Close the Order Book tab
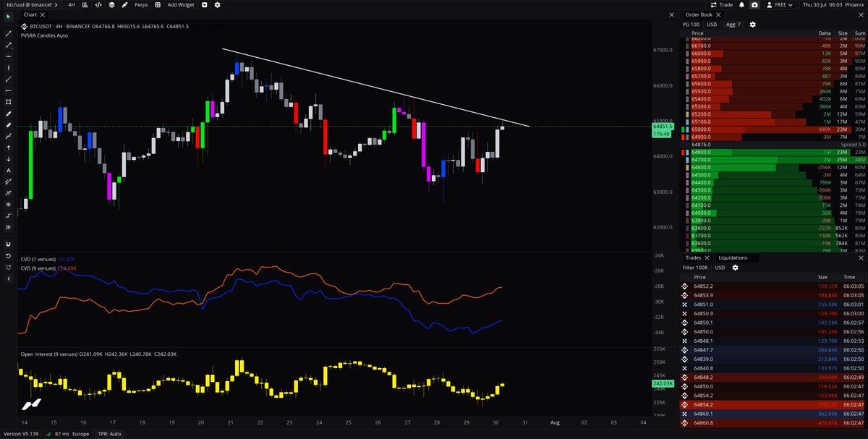This screenshot has height=439, width=868. coord(718,14)
